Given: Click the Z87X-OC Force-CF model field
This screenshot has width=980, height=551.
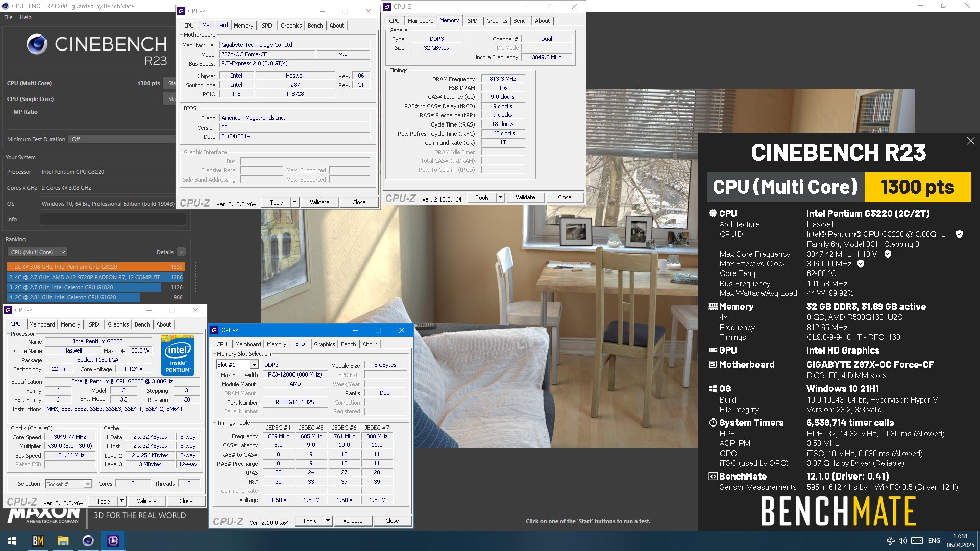Looking at the screenshot, I should pos(267,54).
